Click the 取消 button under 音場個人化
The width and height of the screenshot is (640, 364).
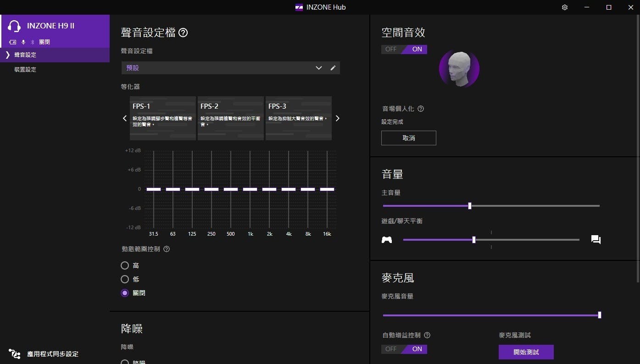[x=408, y=138]
